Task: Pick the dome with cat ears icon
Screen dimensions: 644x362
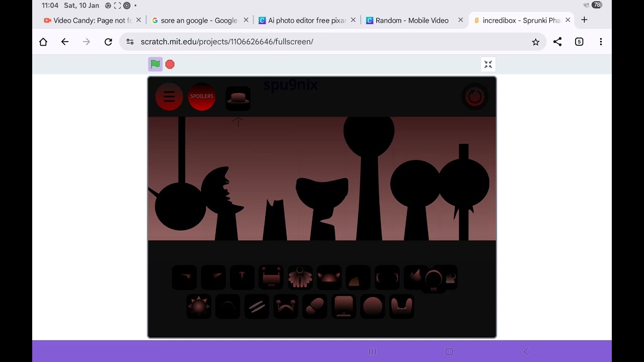Action: pyautogui.click(x=329, y=277)
